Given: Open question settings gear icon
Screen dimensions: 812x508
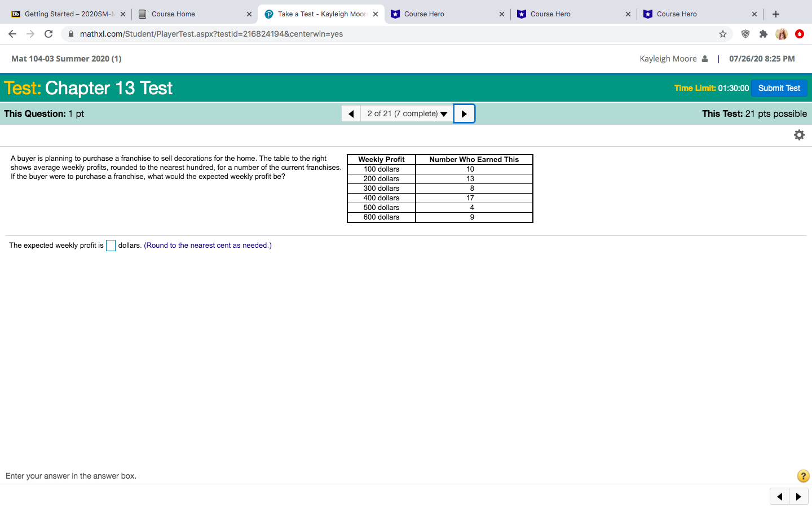Looking at the screenshot, I should pos(799,135).
